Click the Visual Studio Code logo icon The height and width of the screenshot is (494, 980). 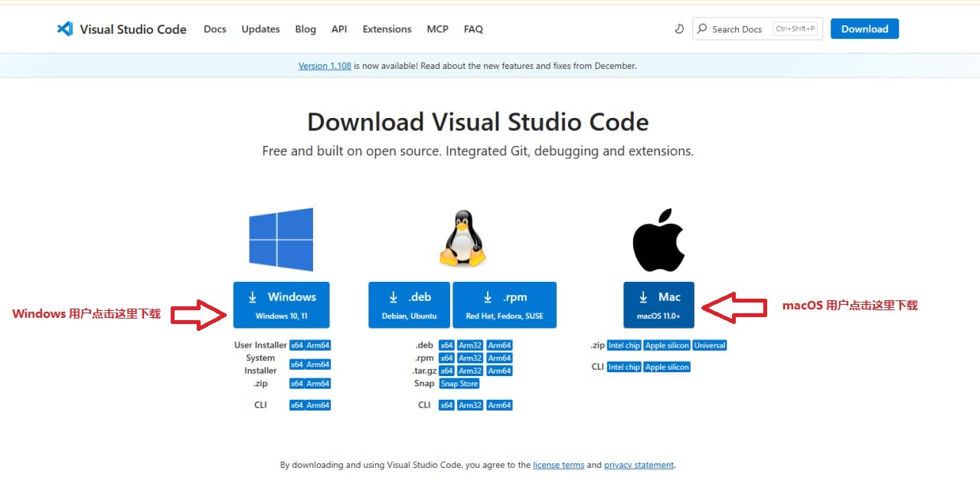coord(65,29)
